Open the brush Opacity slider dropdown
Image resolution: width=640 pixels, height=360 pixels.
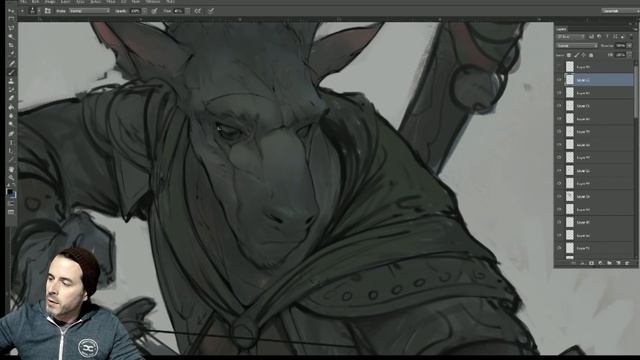(144, 11)
